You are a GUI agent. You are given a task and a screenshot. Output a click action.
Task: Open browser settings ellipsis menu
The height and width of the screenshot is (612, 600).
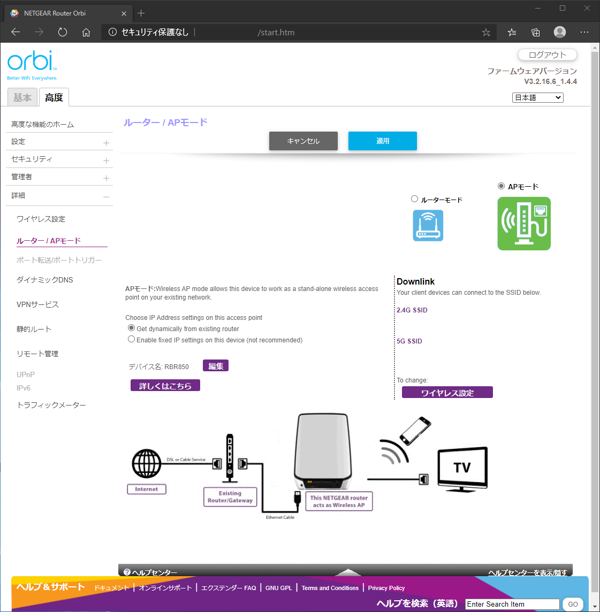pos(584,32)
